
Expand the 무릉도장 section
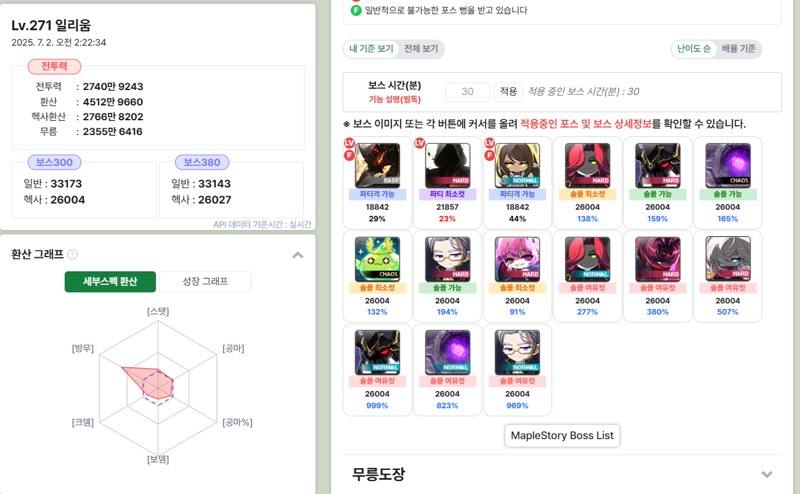coord(766,474)
